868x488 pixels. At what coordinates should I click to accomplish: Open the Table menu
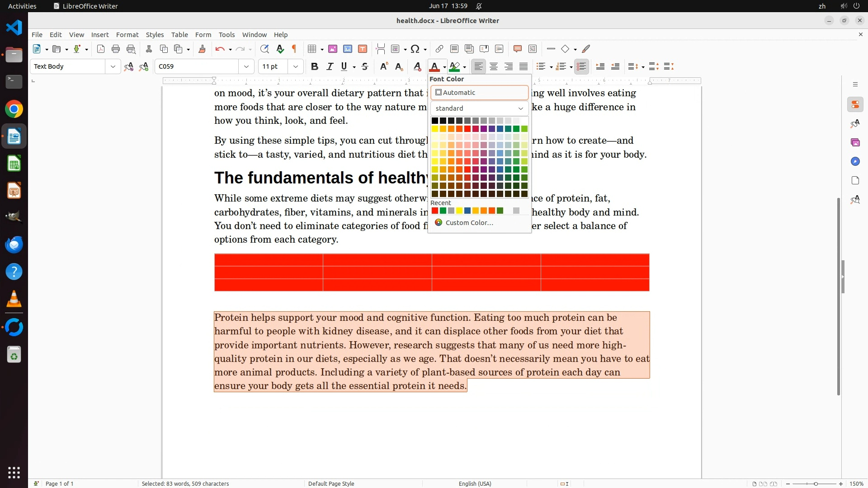pos(179,35)
